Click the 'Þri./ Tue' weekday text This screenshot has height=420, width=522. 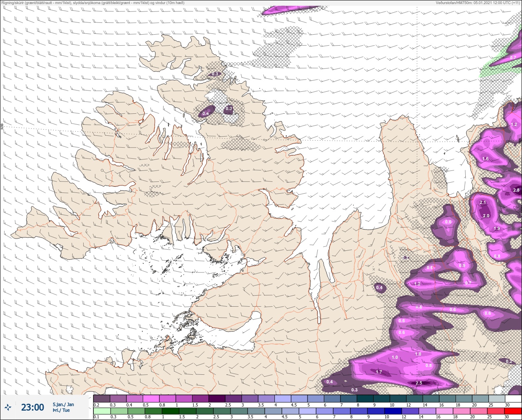(61, 410)
